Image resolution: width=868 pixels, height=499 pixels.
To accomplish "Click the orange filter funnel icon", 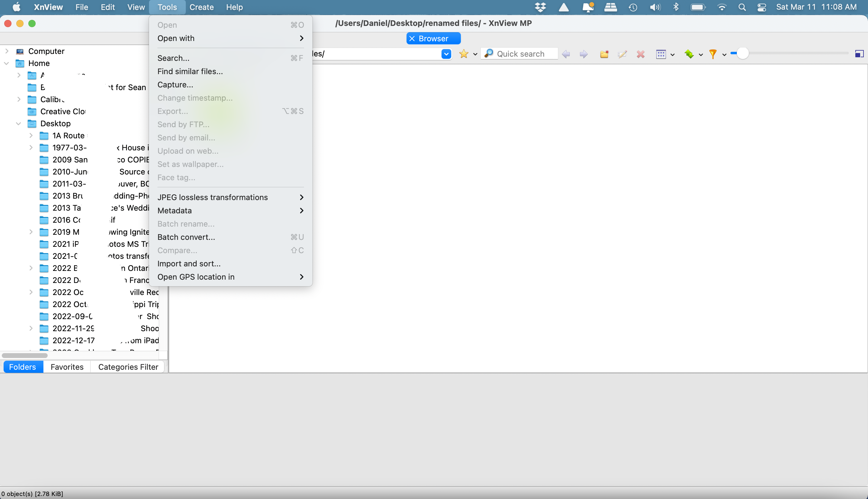I will tap(713, 54).
